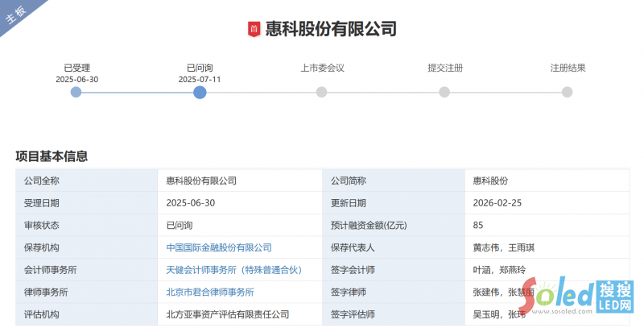The height and width of the screenshot is (328, 644).
Task: Click the 项目基本信息 section heading
Action: (52, 156)
